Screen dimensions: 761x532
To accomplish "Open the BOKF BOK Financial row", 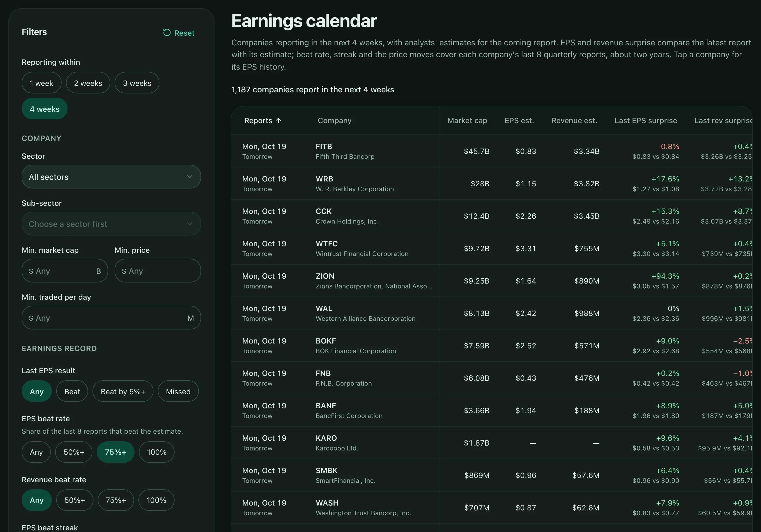I will (x=492, y=346).
